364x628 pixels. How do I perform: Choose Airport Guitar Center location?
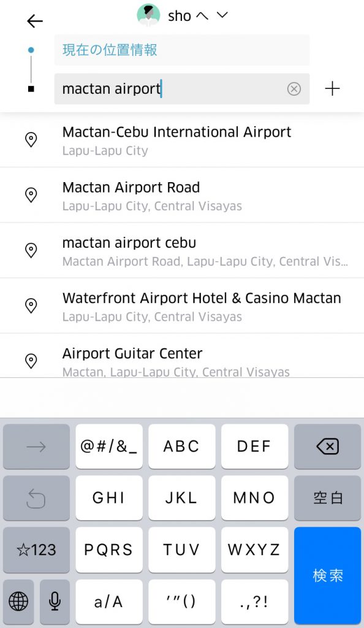(182, 356)
